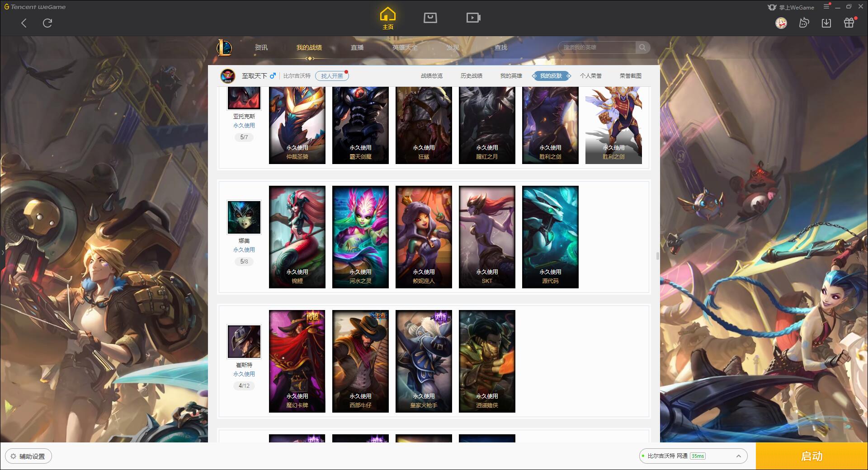Open the SKT Nami skin card
Screen dimensions: 868x470
tap(487, 237)
